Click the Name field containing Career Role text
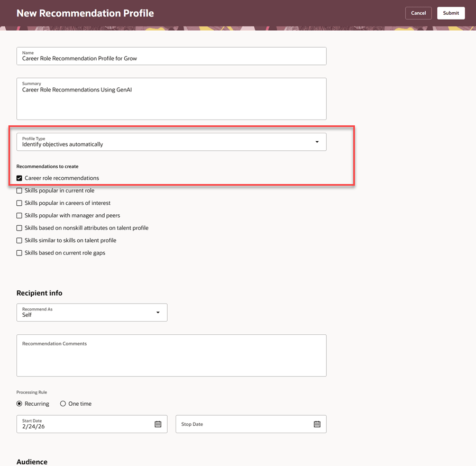Screen dimensions: 476x466 point(171,56)
